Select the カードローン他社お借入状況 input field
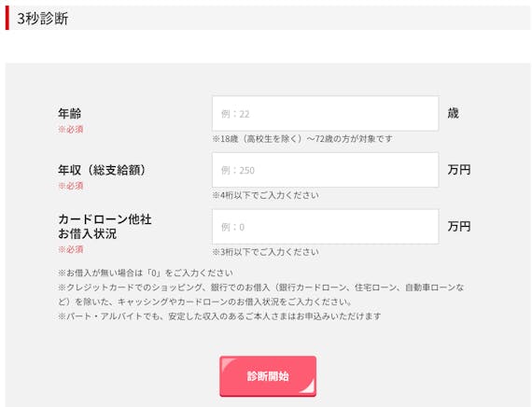The image size is (532, 407). (x=325, y=227)
